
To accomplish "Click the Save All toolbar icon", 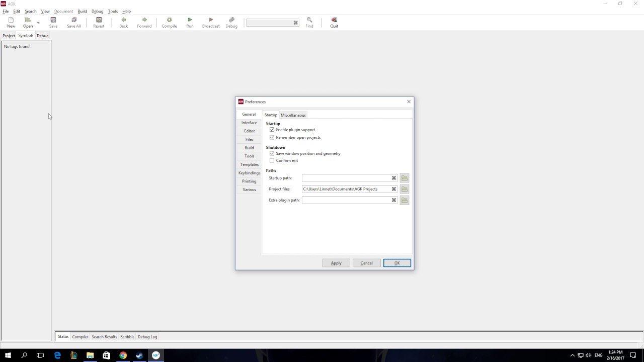I will click(74, 23).
